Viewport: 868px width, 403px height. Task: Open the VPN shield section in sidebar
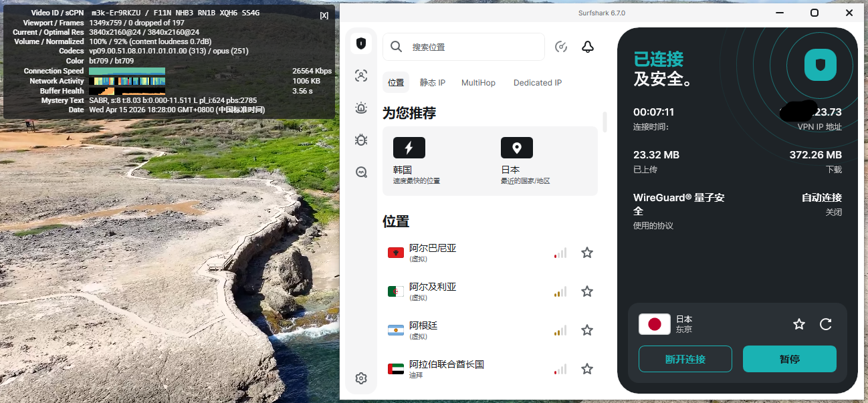tap(361, 43)
